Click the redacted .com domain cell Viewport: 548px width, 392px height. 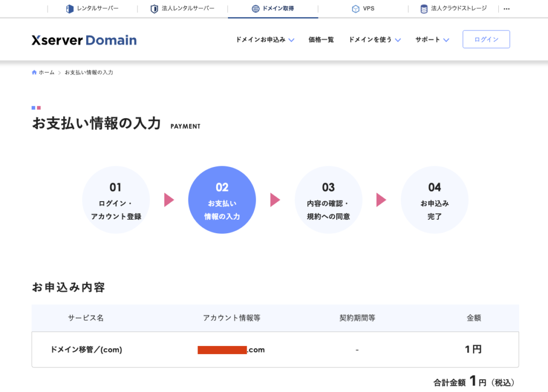click(231, 350)
